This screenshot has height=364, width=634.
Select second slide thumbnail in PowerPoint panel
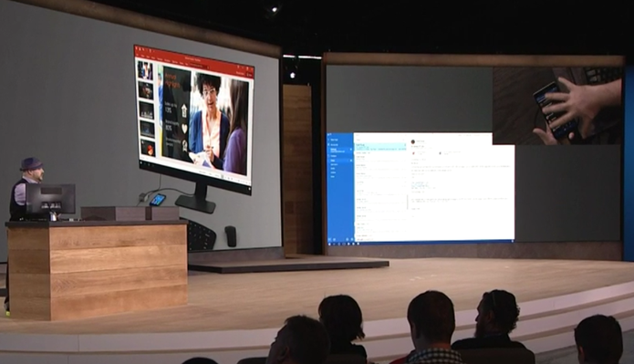[146, 90]
